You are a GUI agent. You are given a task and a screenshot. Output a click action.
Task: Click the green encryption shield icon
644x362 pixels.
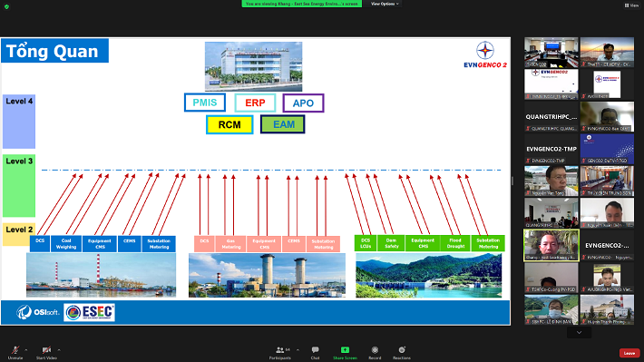(6, 6)
